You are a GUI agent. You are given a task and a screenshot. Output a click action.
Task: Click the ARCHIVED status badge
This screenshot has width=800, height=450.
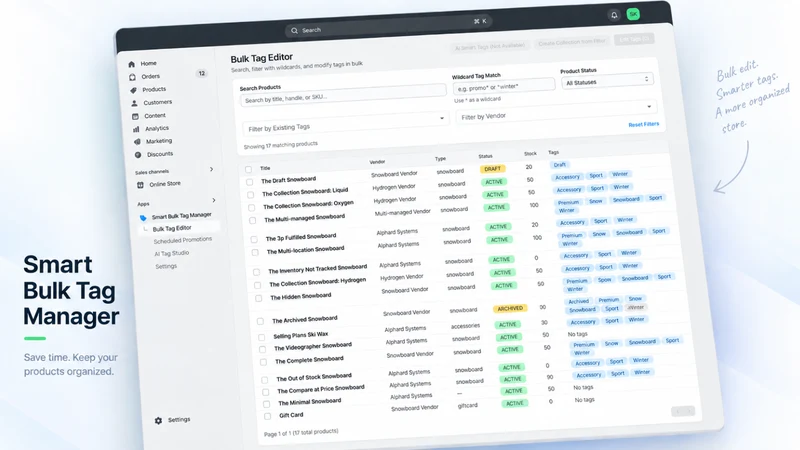(510, 309)
